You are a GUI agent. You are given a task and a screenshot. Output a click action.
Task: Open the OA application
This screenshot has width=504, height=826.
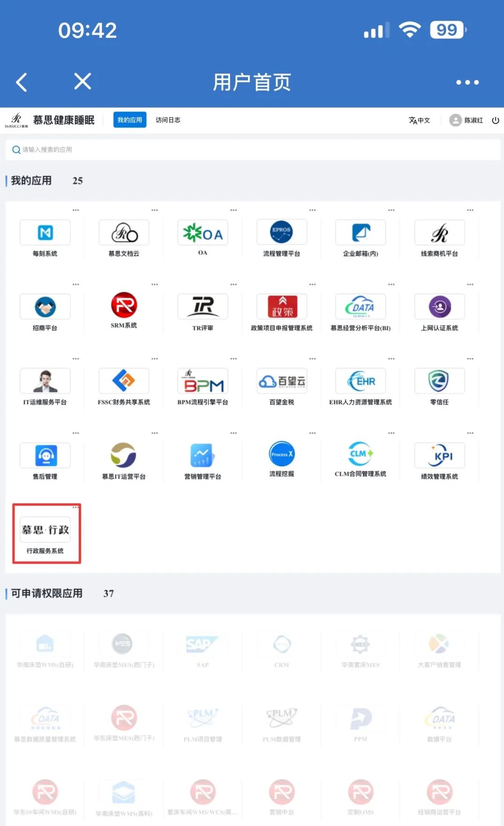[x=203, y=233]
